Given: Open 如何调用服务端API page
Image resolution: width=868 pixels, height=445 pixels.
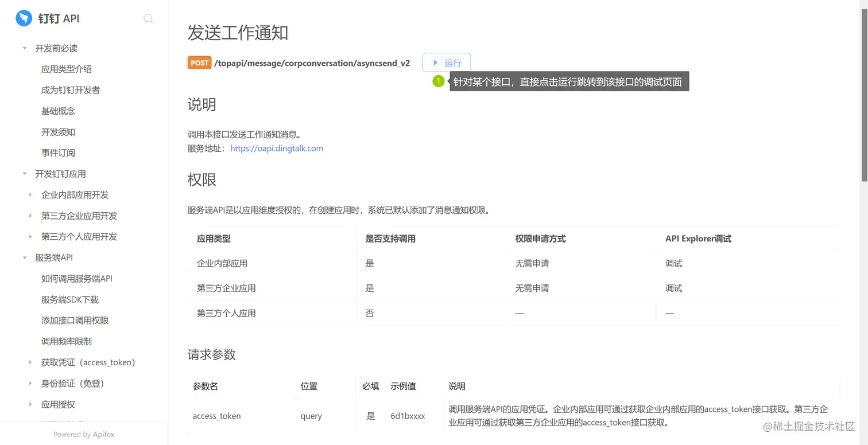Looking at the screenshot, I should point(77,279).
